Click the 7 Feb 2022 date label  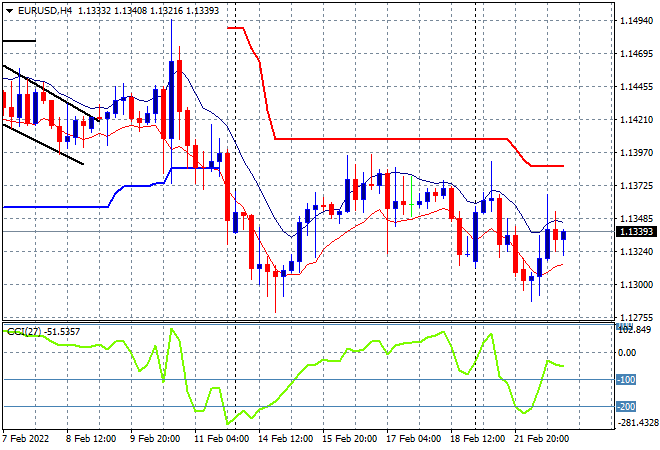tap(26, 439)
